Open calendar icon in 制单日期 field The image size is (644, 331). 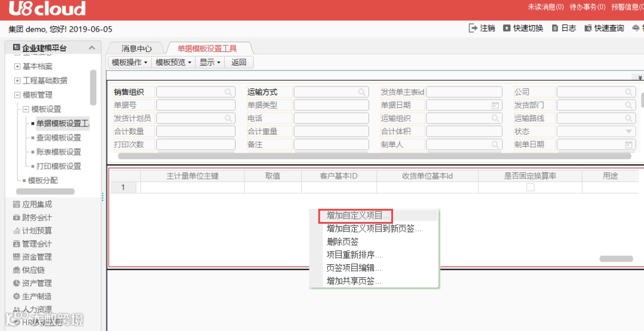629,144
